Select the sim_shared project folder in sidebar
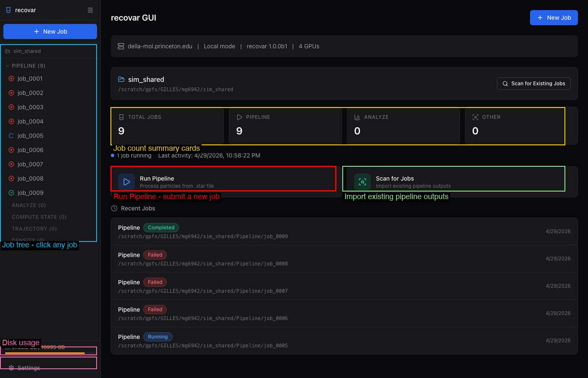This screenshot has height=378, width=588. pyautogui.click(x=27, y=51)
